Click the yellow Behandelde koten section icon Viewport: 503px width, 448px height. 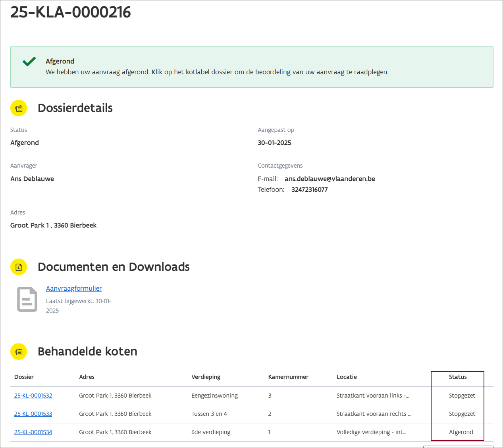click(19, 351)
